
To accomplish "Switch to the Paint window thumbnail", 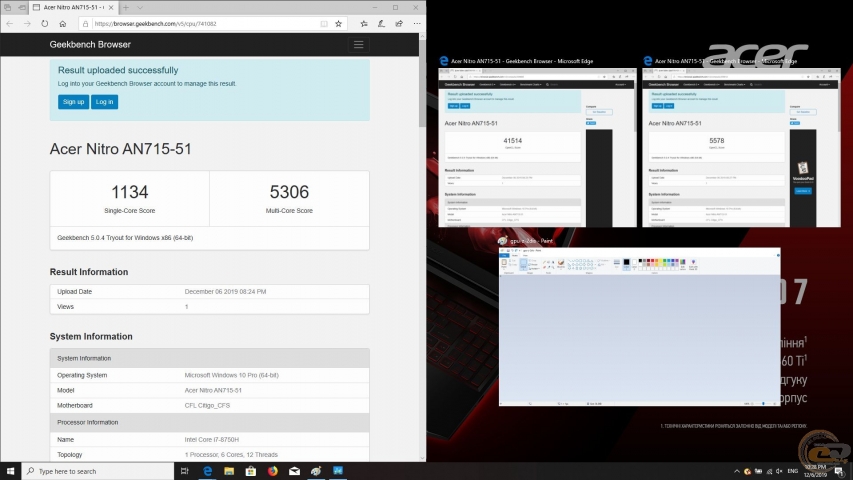I will (x=640, y=327).
